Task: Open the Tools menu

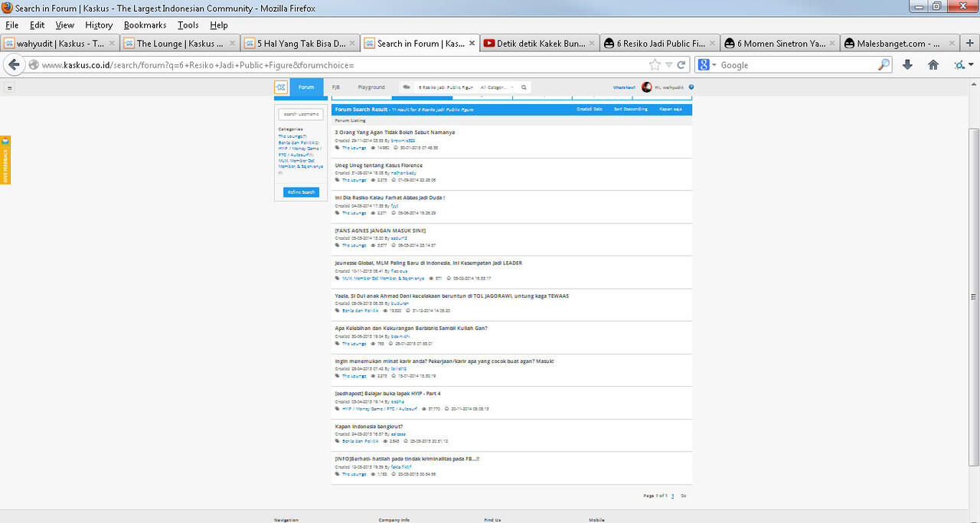Action: pos(188,25)
